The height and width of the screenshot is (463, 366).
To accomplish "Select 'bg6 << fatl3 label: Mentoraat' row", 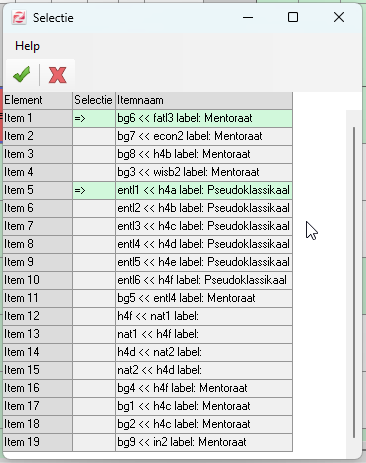I will [204, 118].
